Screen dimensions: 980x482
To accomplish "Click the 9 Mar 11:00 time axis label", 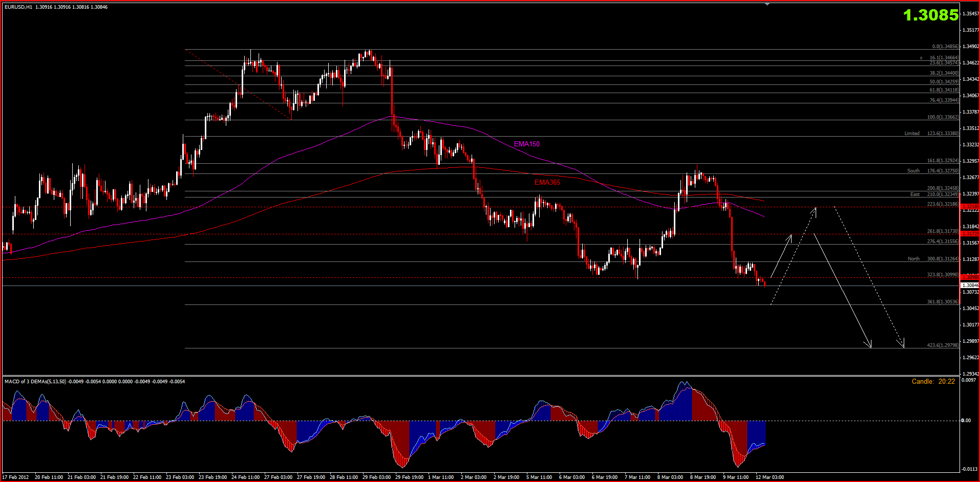I will point(736,477).
